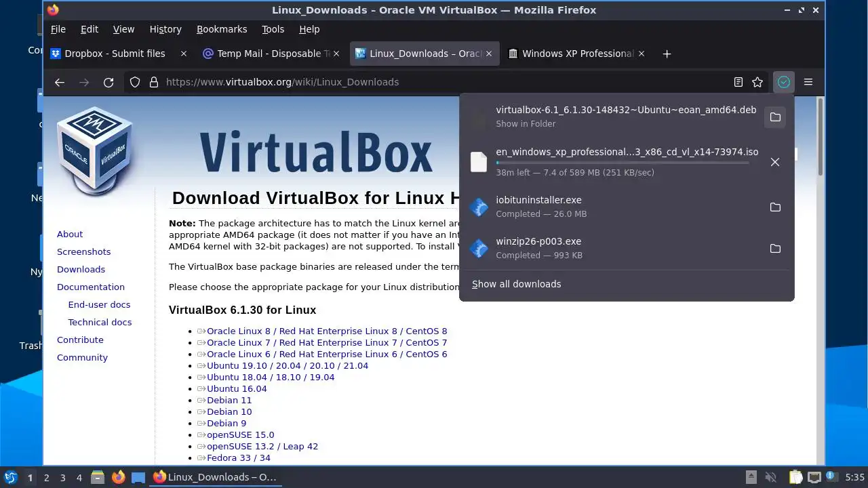Viewport: 868px width, 488px height.
Task: Show virtualbox .deb file in folder
Action: [x=775, y=117]
